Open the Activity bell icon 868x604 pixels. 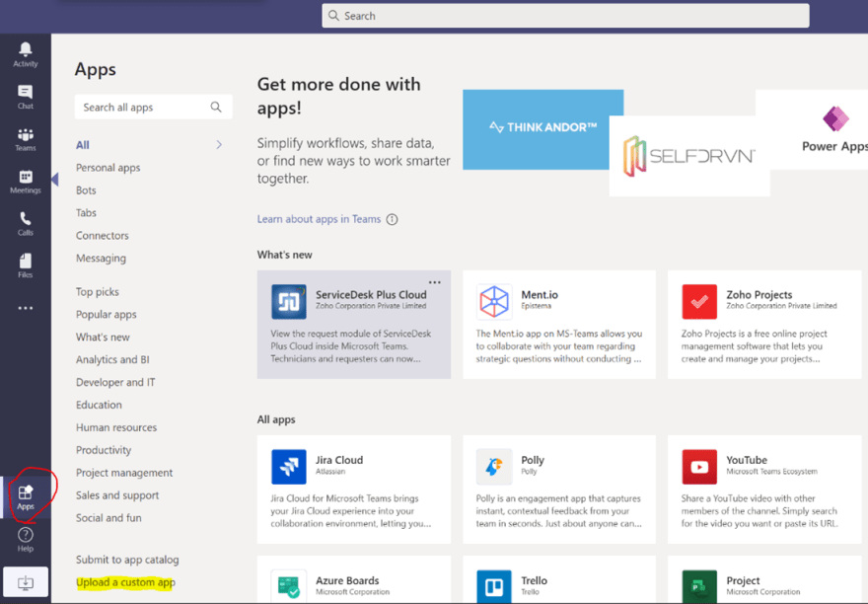pos(26,54)
